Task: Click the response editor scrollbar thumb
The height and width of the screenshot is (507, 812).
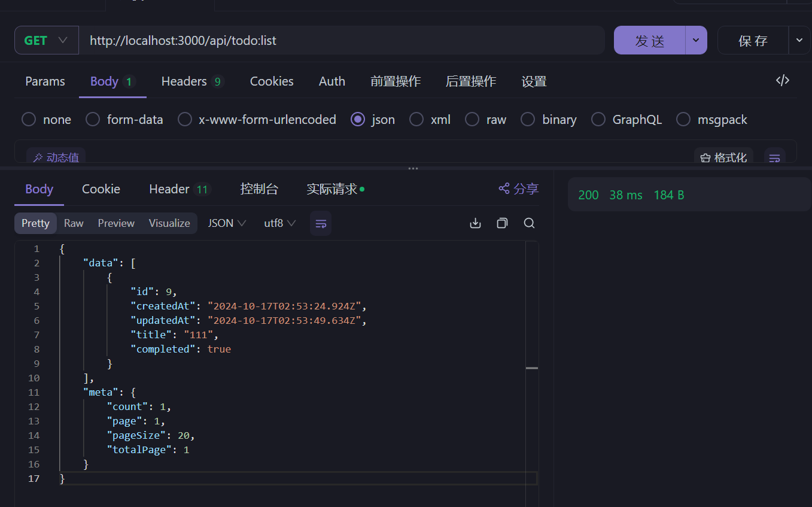Action: coord(532,368)
